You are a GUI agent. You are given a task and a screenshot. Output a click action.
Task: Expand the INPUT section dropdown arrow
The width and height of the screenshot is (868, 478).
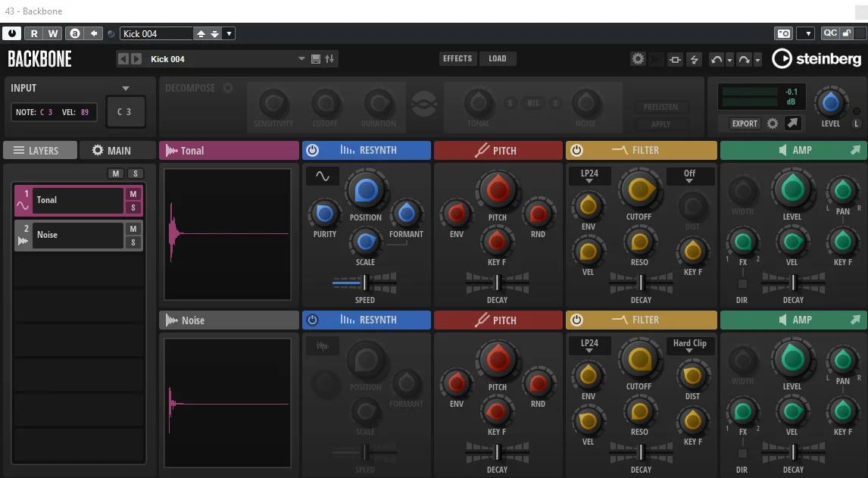click(x=126, y=89)
